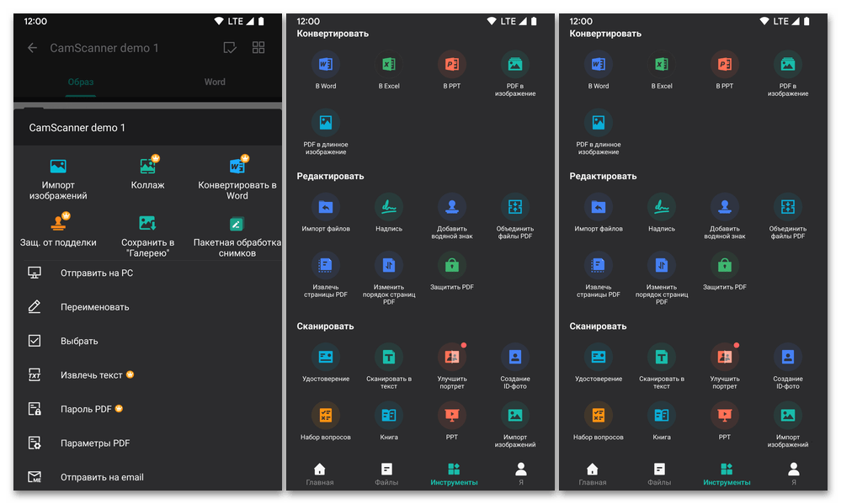
Task: Tap the Выбрать checkbox option
Action: coord(79,342)
